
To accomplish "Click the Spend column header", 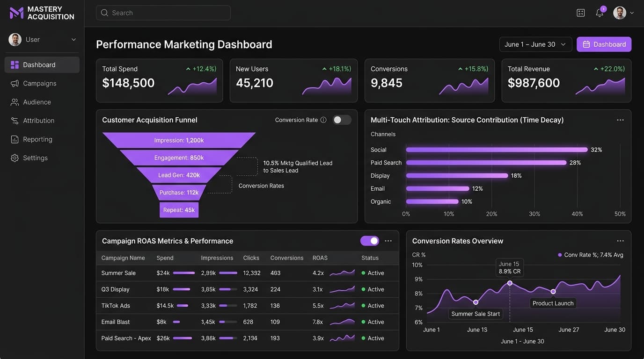I will [x=165, y=258].
